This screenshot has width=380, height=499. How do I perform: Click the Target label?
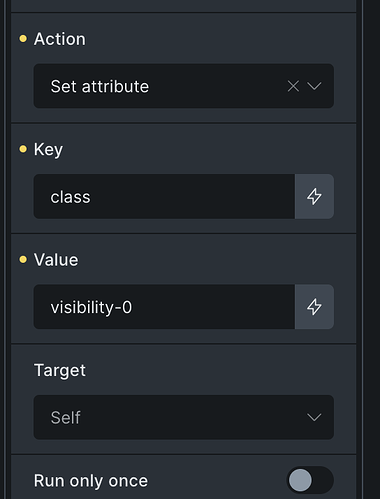(x=60, y=370)
